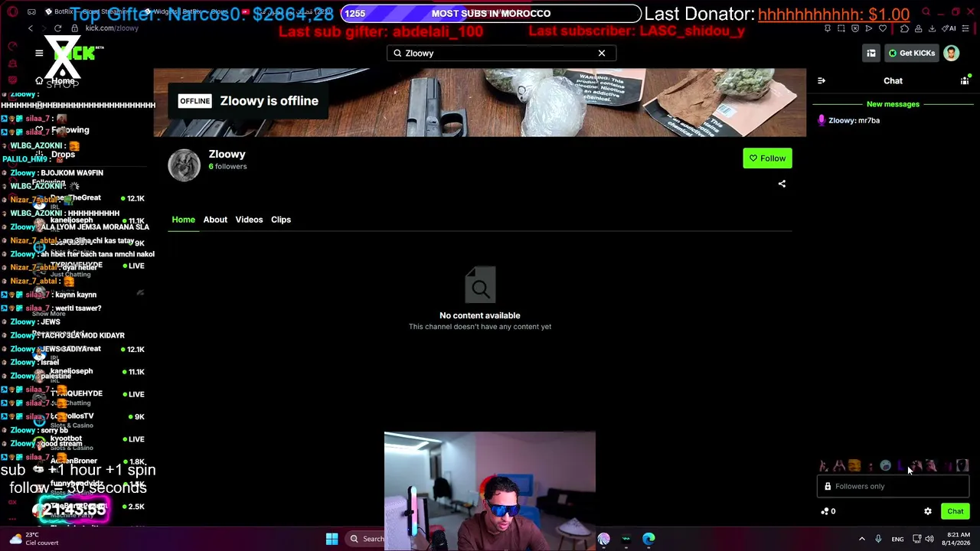Collapse the chat panel
This screenshot has width=980, height=551.
[x=822, y=80]
